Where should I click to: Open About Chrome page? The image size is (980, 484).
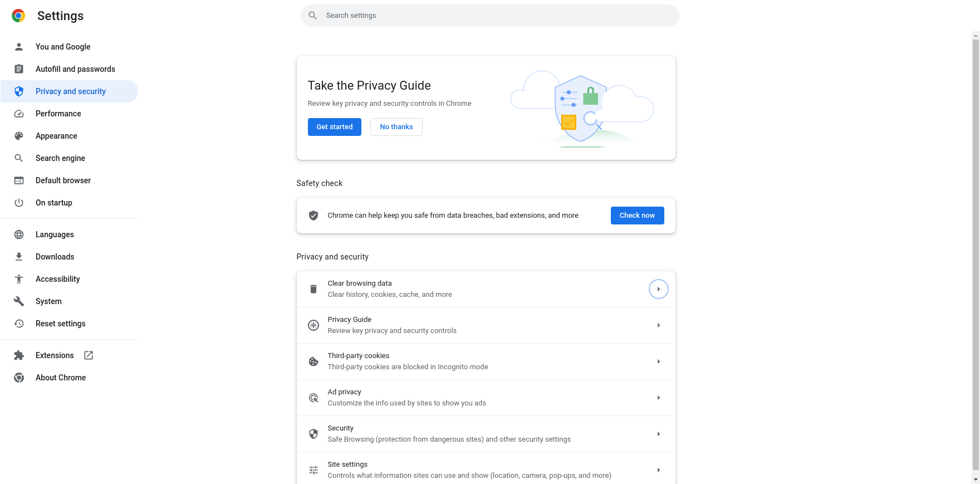click(x=69, y=378)
